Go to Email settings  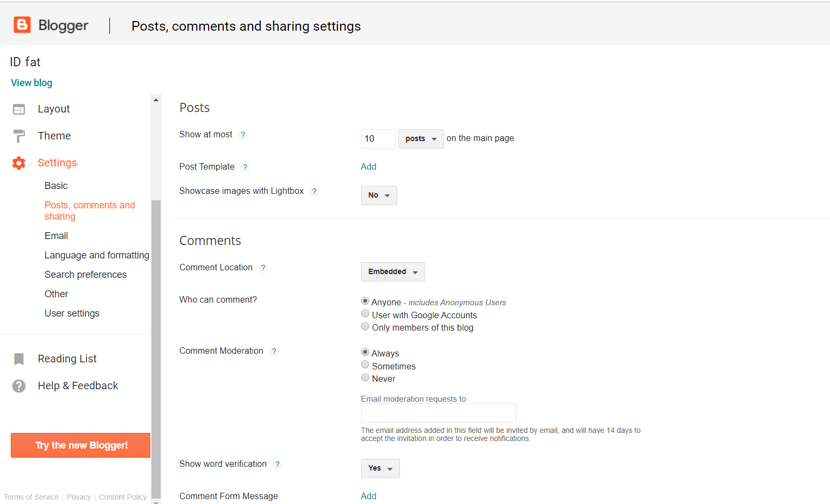[x=56, y=236]
